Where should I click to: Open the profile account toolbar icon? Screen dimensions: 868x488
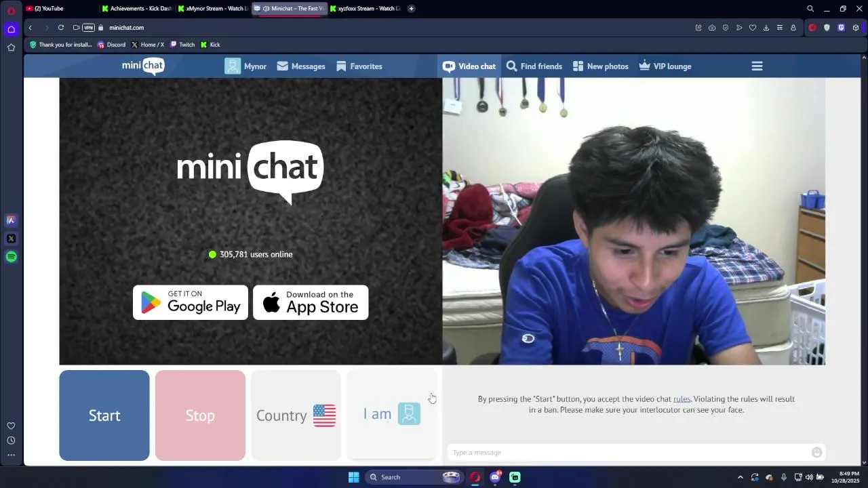pyautogui.click(x=793, y=28)
